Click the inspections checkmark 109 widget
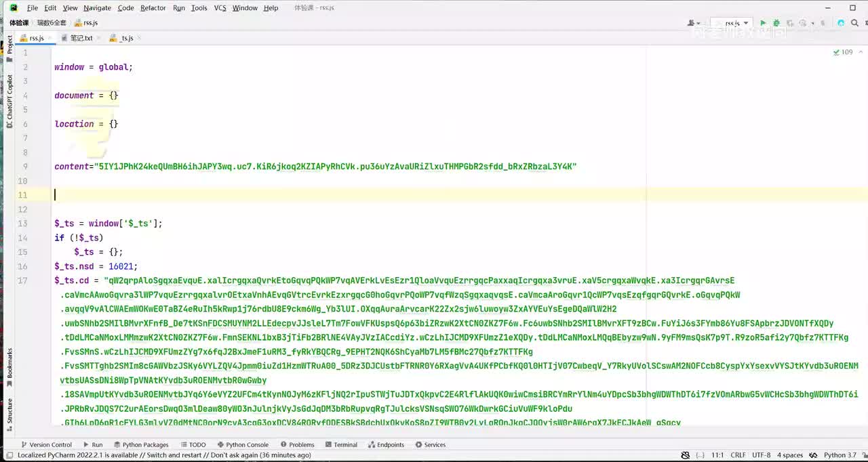The width and height of the screenshot is (868, 462). (843, 52)
